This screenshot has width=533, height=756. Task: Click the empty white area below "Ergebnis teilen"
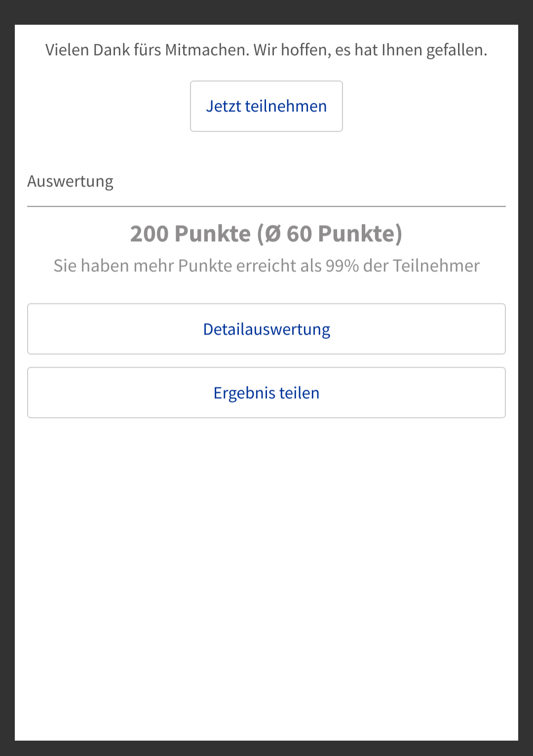coord(266,567)
